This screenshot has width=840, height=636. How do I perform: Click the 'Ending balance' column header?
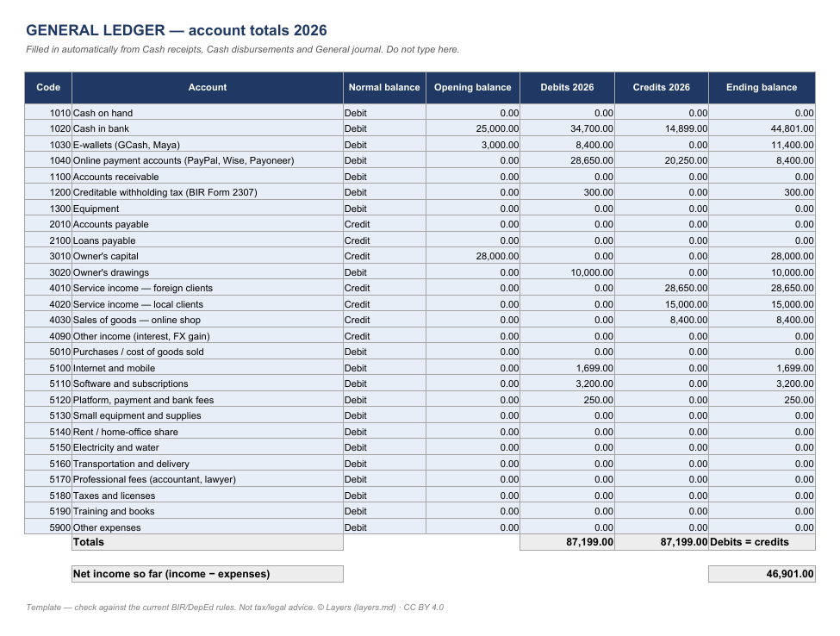(x=762, y=87)
